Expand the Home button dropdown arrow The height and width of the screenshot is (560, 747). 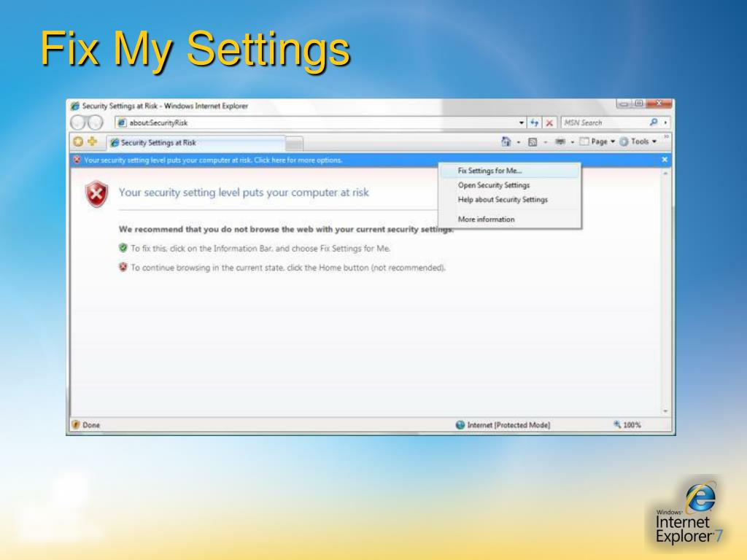pos(519,142)
